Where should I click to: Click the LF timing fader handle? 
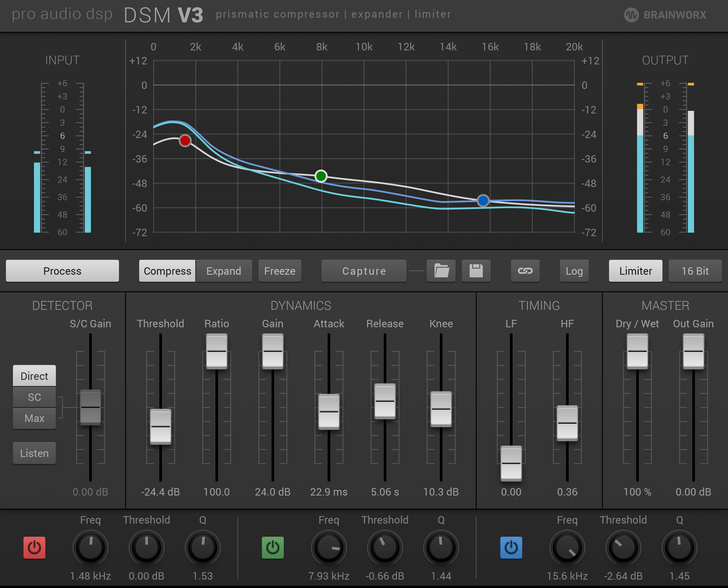[511, 463]
